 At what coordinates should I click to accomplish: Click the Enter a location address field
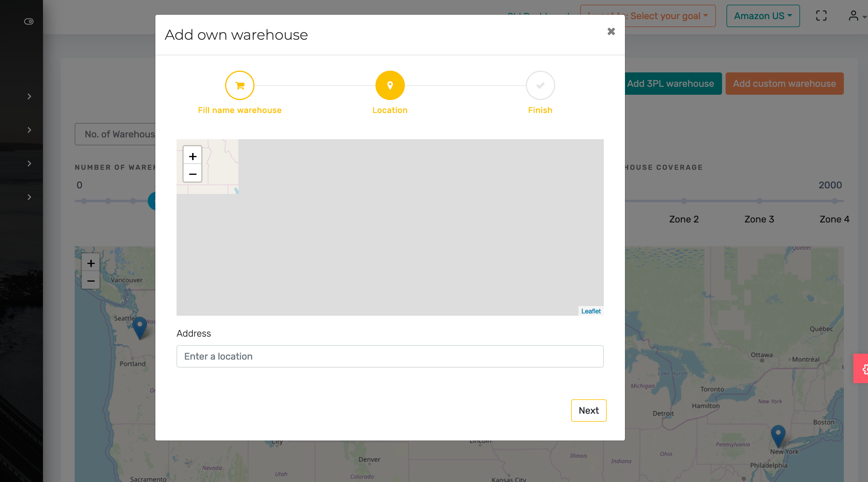390,356
